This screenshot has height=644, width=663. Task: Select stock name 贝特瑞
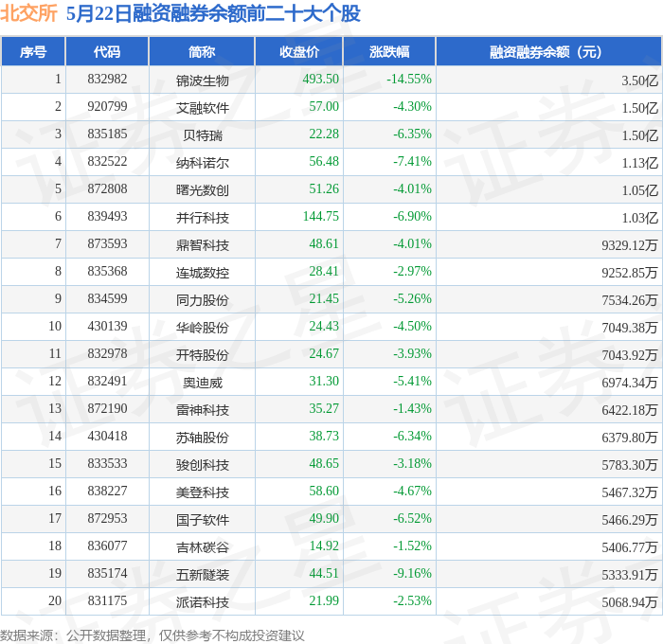pos(202,135)
